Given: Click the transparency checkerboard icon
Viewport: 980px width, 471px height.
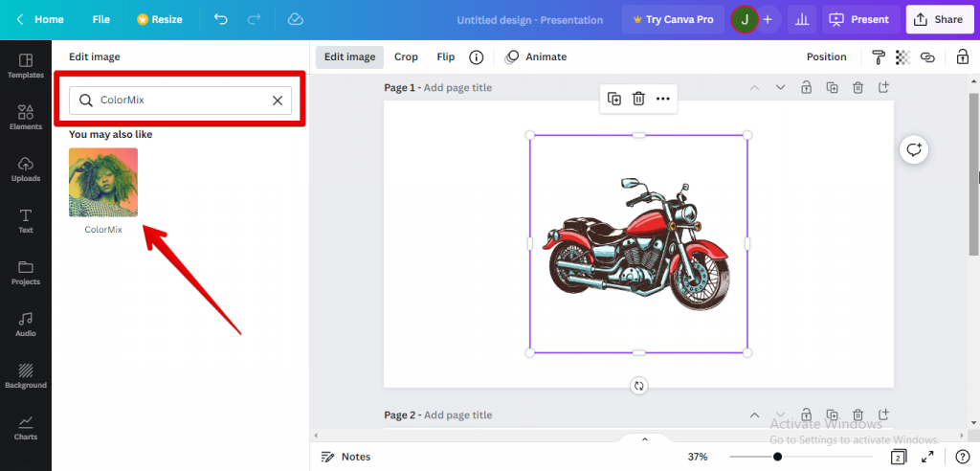Looking at the screenshot, I should click(902, 56).
